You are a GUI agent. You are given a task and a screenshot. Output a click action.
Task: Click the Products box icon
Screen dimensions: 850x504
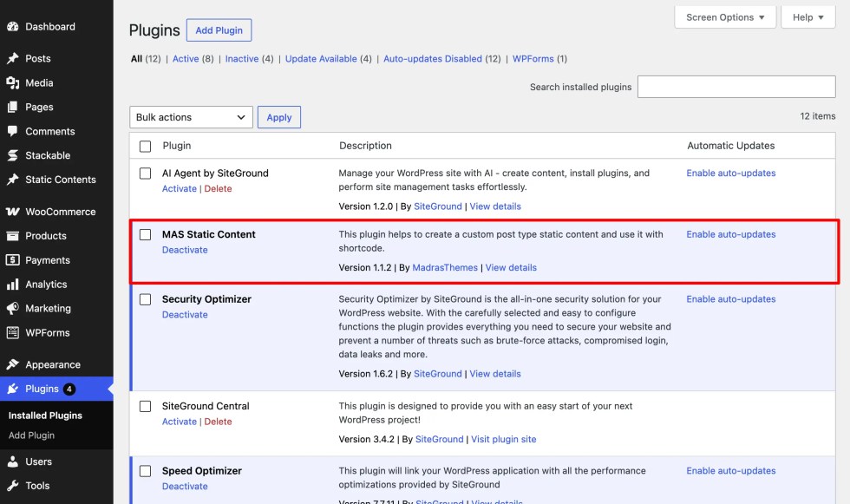12,236
